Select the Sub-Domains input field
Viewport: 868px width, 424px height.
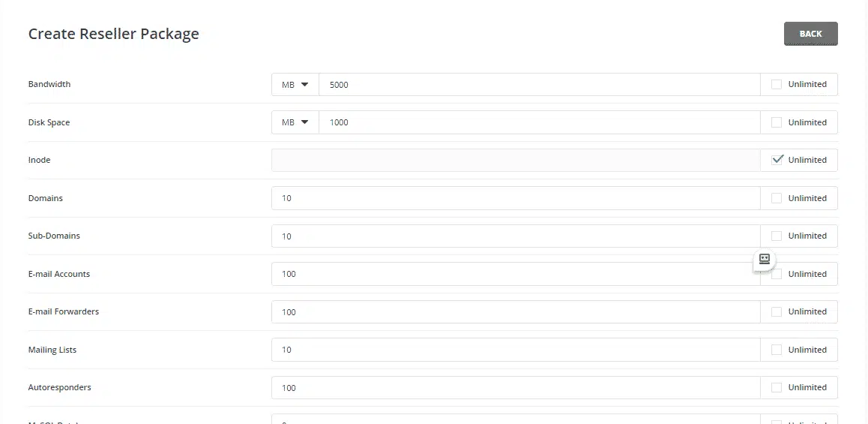click(516, 236)
